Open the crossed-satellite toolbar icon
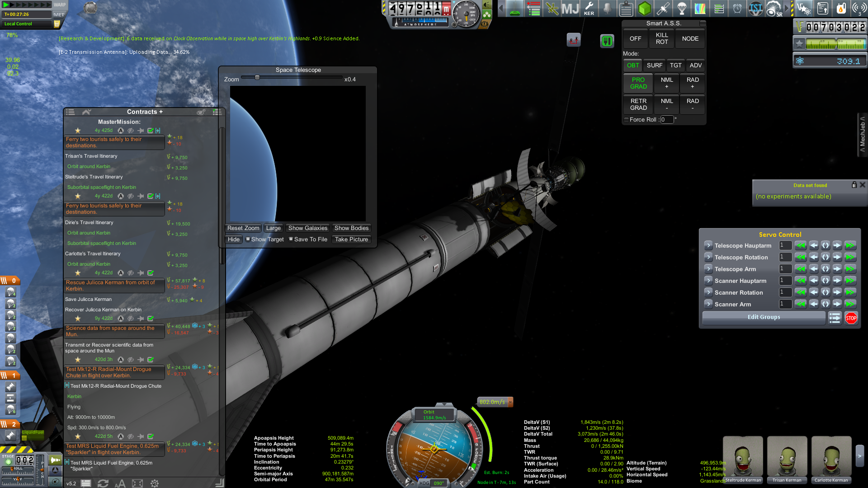Viewport: 868px width, 488px height. click(x=552, y=8)
